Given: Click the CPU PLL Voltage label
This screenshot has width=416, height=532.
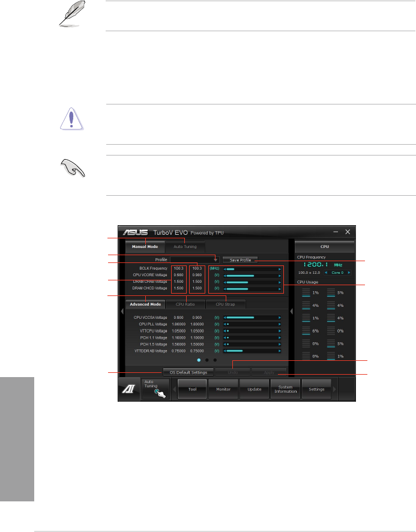Looking at the screenshot, I should click(153, 324).
